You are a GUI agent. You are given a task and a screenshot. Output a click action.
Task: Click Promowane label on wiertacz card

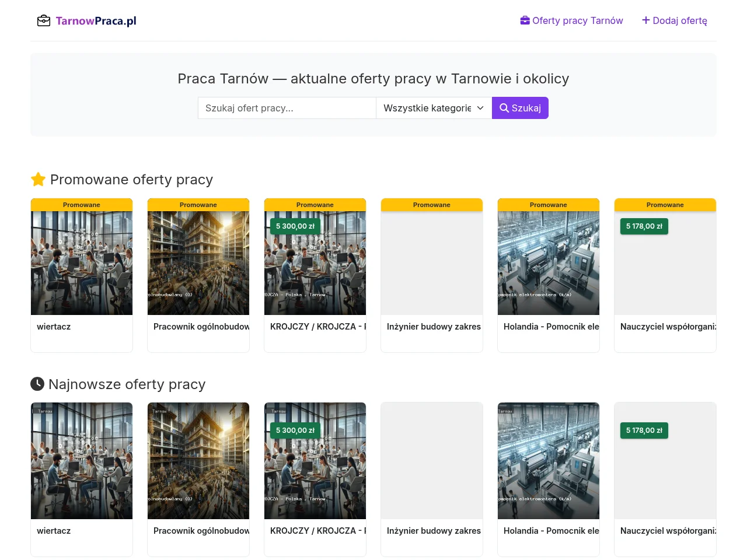click(x=82, y=205)
